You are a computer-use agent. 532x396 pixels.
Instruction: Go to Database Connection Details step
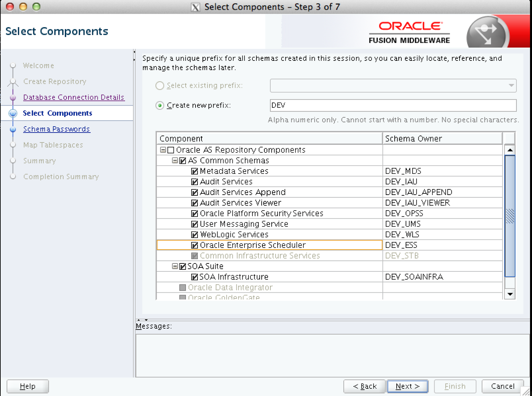point(73,97)
